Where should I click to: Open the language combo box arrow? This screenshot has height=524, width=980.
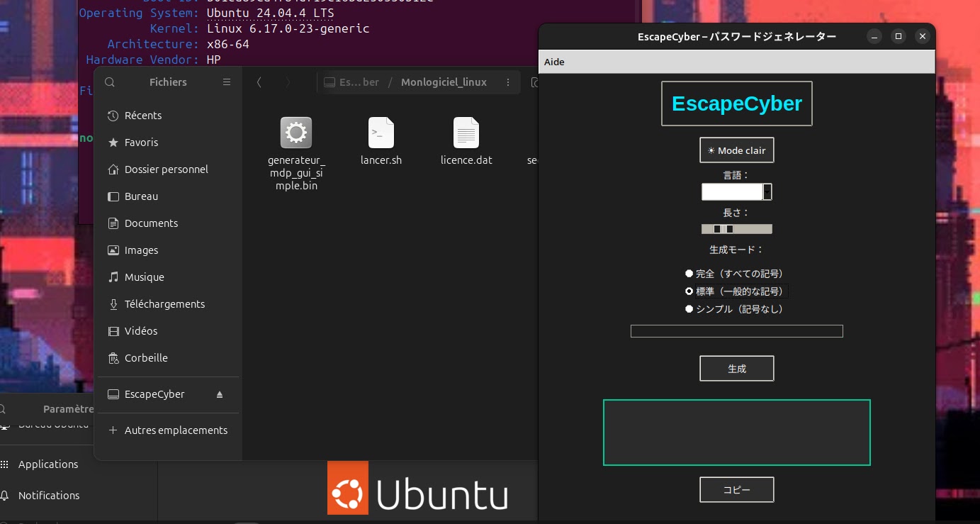pyautogui.click(x=767, y=191)
